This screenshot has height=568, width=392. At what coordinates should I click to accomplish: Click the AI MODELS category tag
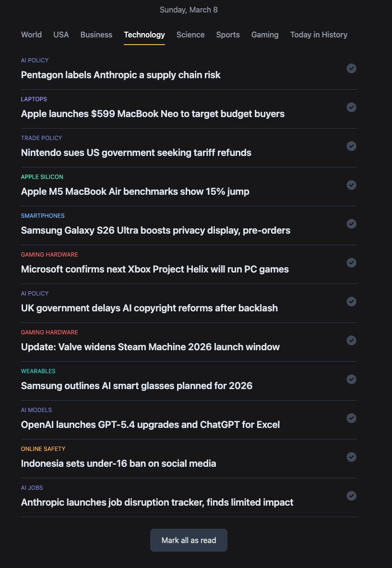point(36,410)
